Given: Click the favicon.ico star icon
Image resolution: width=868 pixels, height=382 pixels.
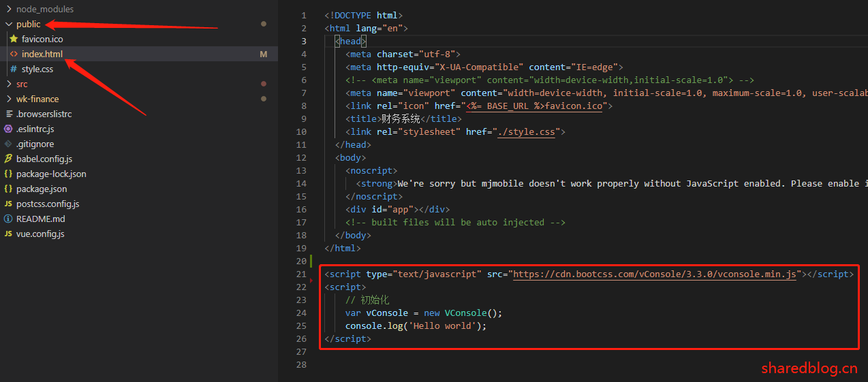Looking at the screenshot, I should pyautogui.click(x=14, y=39).
